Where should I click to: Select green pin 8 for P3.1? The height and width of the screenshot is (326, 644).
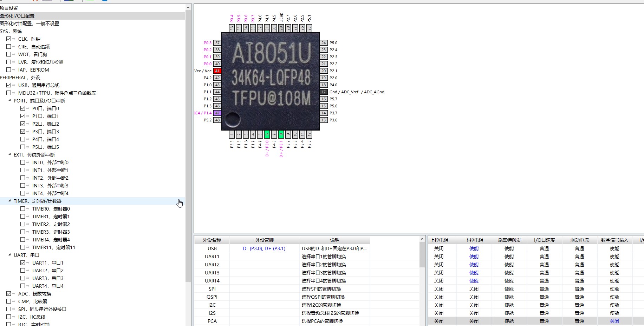(281, 134)
